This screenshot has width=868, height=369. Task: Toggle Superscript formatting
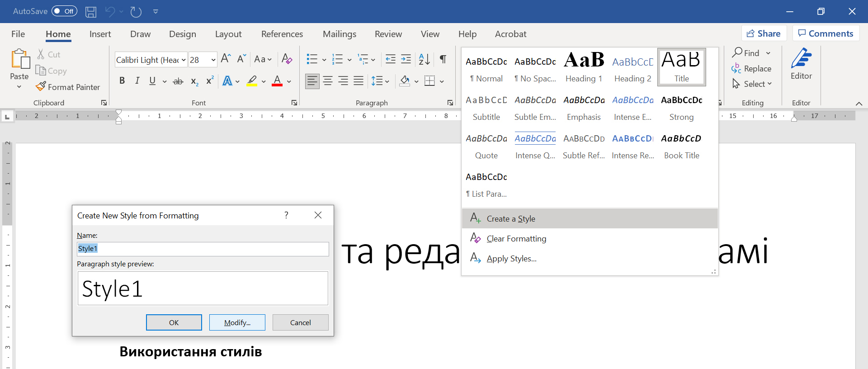(210, 81)
